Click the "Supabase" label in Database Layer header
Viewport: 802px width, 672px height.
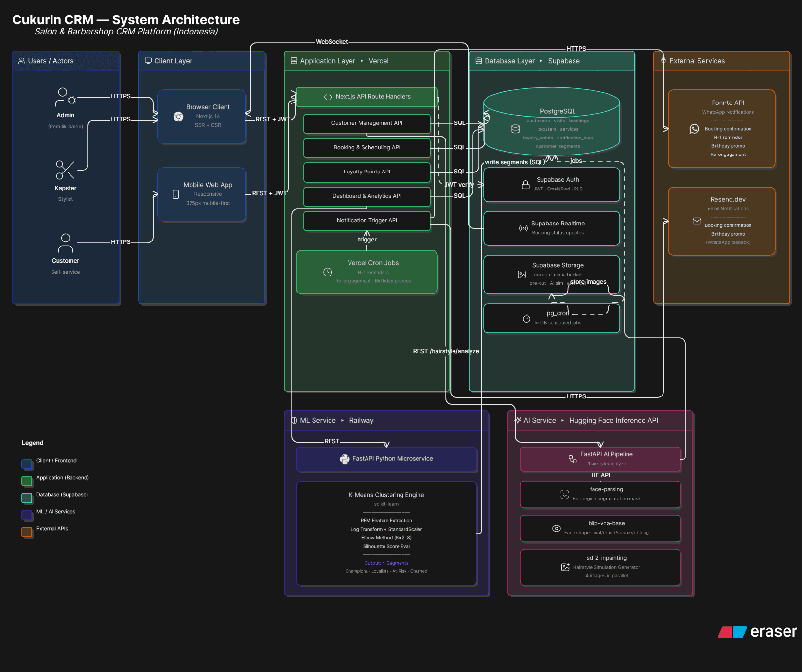pyautogui.click(x=564, y=61)
